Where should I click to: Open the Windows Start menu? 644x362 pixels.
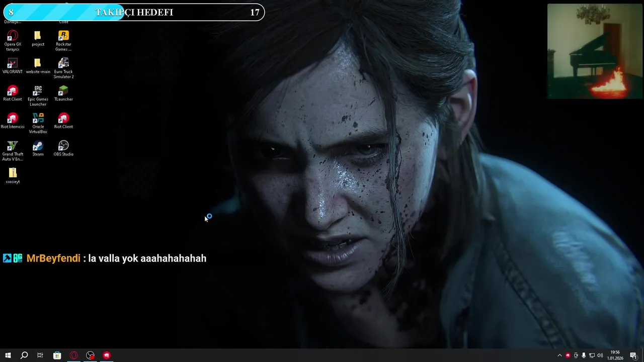[8, 355]
